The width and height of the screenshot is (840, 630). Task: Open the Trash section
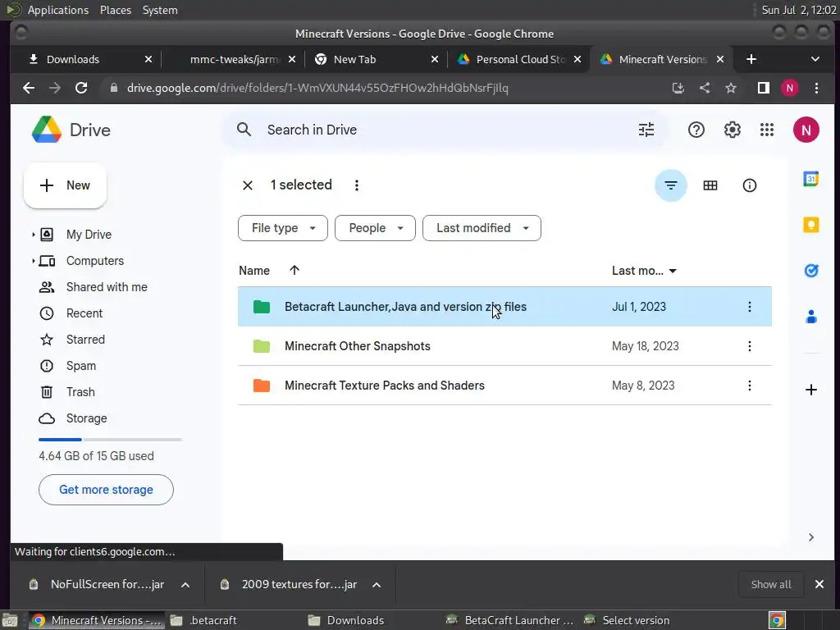[80, 392]
